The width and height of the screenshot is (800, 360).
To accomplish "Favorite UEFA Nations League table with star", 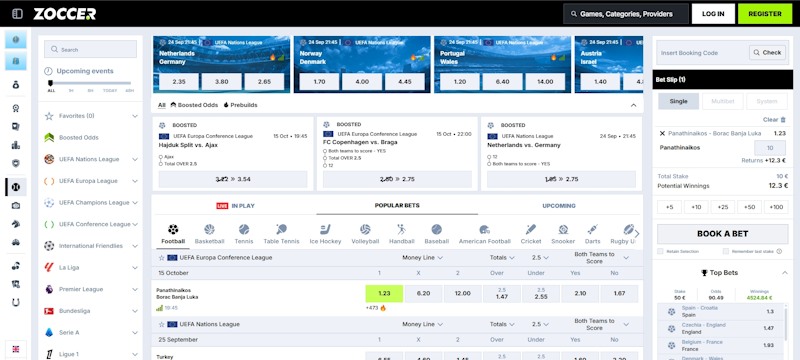I will [161, 324].
